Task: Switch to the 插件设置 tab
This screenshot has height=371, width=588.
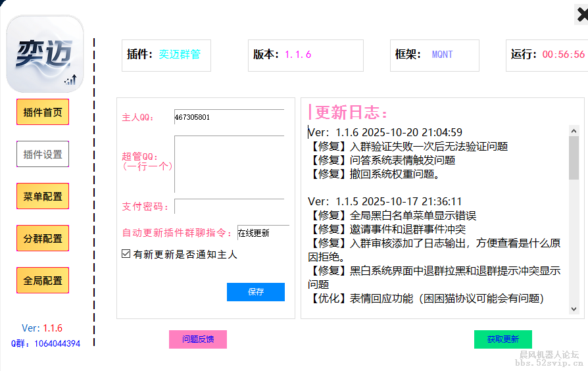Action: [43, 154]
